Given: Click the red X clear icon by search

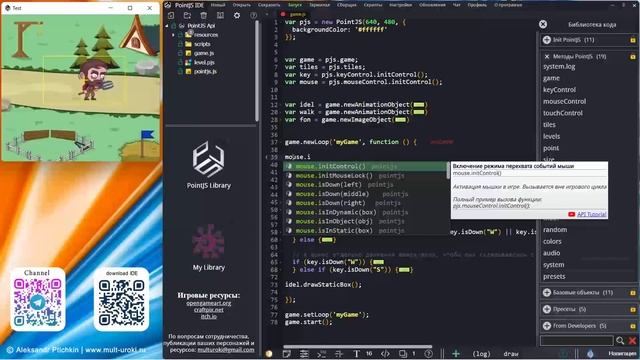Looking at the screenshot, I should (x=632, y=340).
